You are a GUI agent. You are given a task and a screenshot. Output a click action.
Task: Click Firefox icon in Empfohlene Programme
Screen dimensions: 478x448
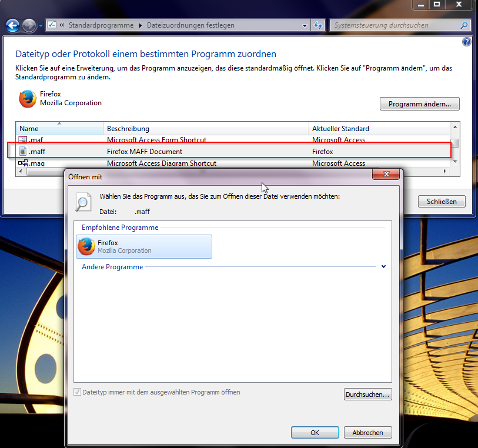(x=86, y=246)
